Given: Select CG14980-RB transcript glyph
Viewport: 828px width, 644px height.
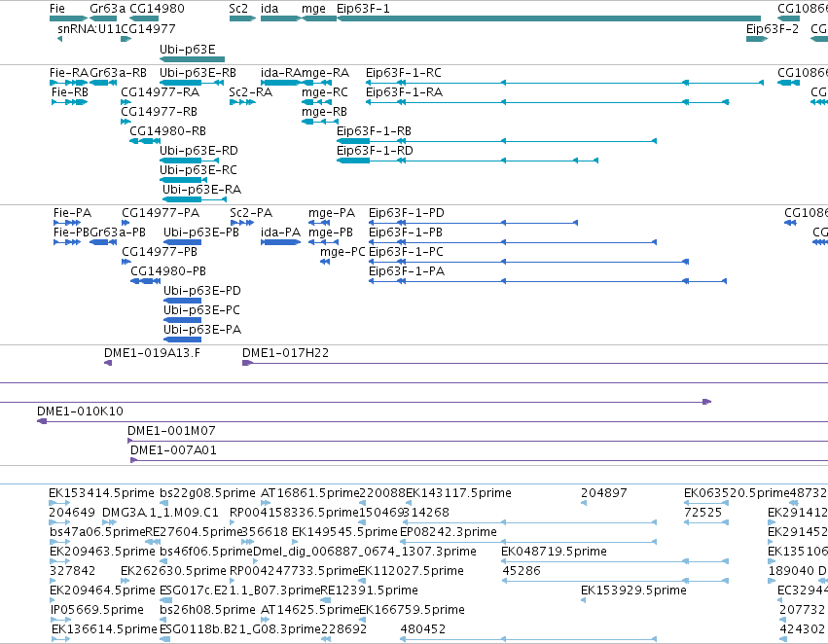Looking at the screenshot, I should pyautogui.click(x=145, y=141).
